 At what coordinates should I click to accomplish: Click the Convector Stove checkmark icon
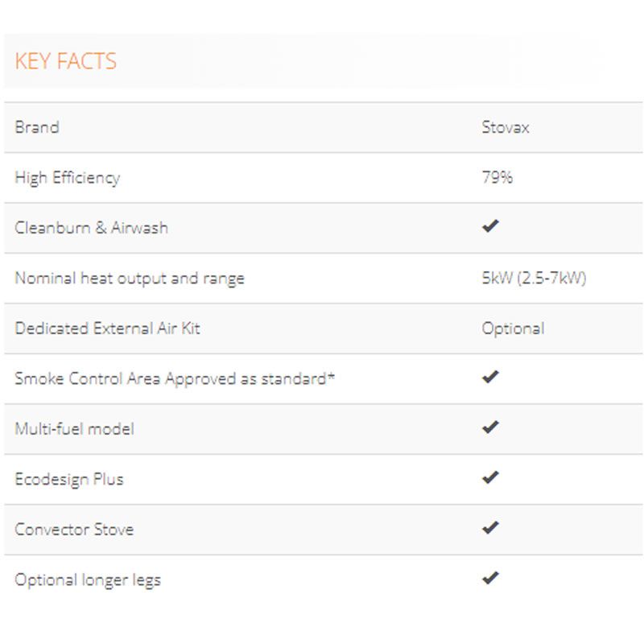click(490, 528)
